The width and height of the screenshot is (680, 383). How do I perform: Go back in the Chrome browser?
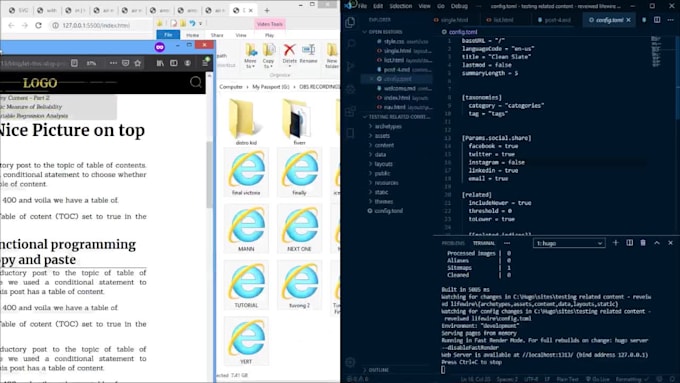tap(11, 25)
